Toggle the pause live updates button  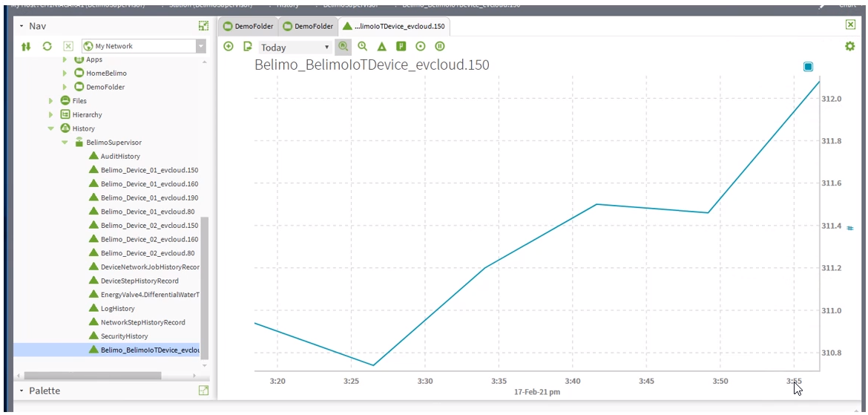tap(439, 46)
